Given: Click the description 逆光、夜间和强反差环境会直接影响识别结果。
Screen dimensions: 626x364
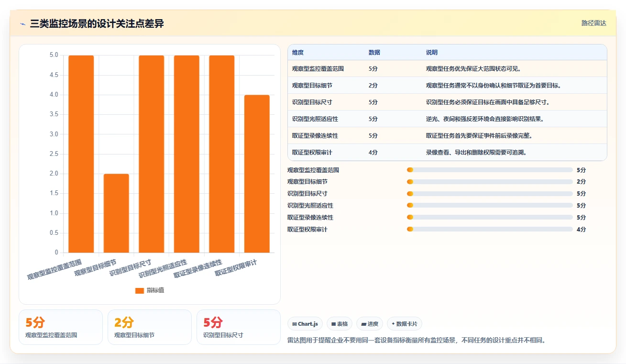Looking at the screenshot, I should pos(485,119).
